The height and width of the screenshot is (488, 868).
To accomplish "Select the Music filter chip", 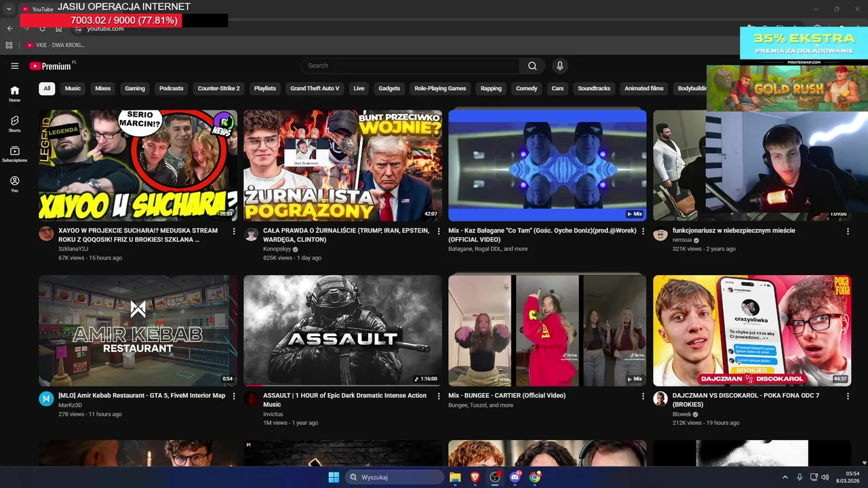I will [73, 88].
